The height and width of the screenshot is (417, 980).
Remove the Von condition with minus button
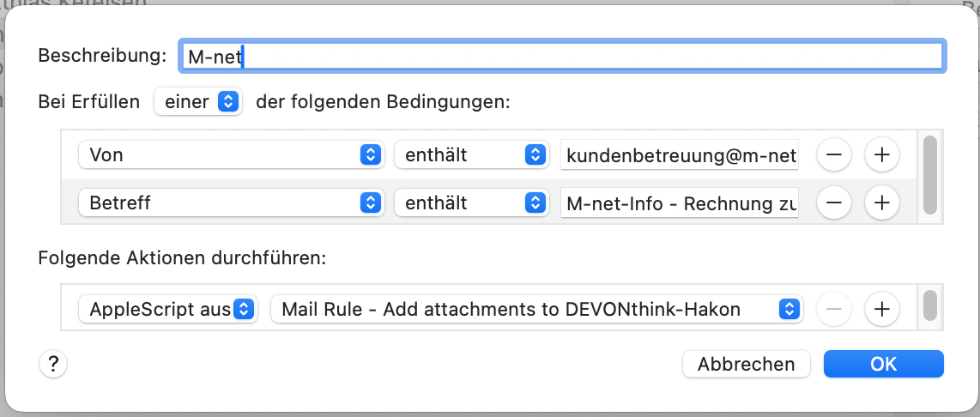pos(833,155)
